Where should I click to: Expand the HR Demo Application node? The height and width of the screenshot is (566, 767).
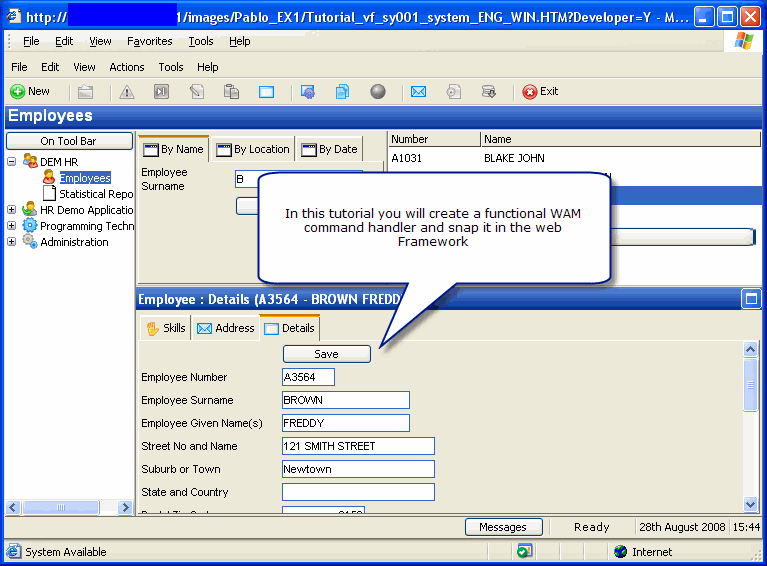[x=11, y=209]
